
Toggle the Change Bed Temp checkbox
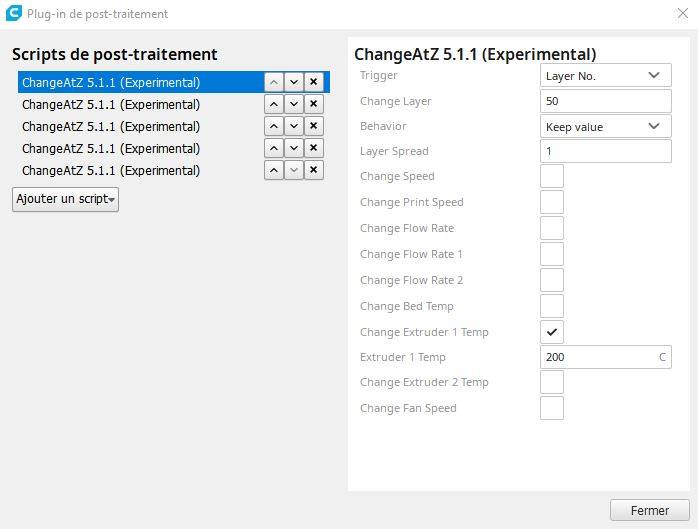point(552,306)
